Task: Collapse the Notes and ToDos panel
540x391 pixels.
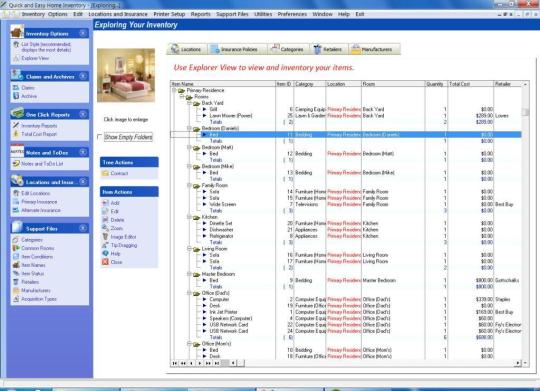Action: click(x=83, y=152)
